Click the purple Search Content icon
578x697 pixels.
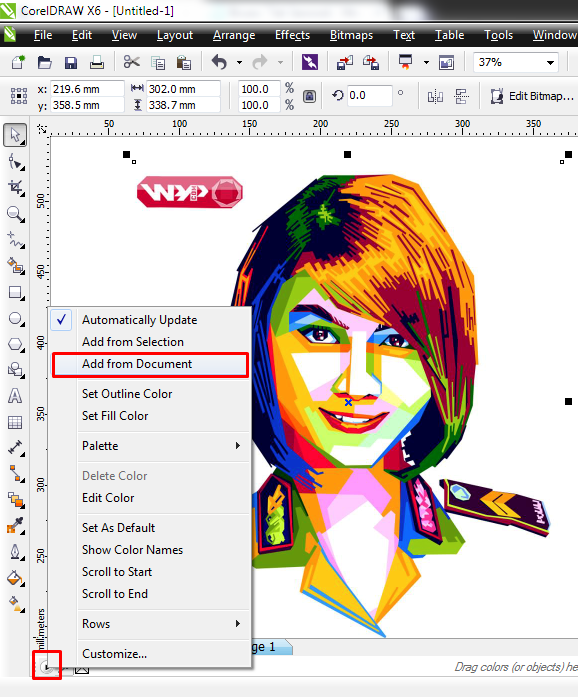[x=310, y=62]
